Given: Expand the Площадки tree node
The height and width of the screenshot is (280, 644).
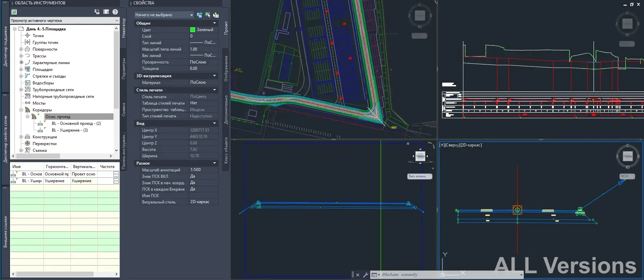Looking at the screenshot, I should [x=21, y=69].
